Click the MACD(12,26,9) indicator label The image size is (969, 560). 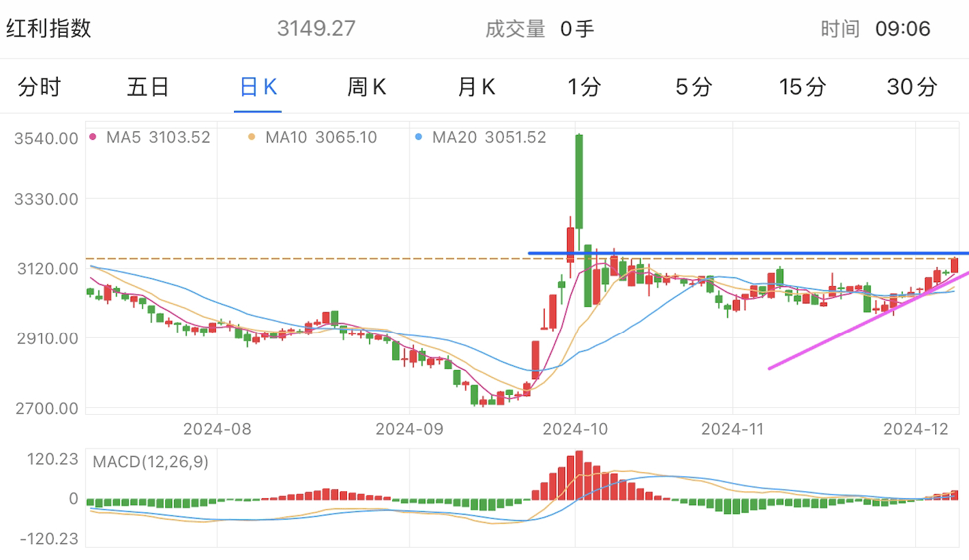151,462
